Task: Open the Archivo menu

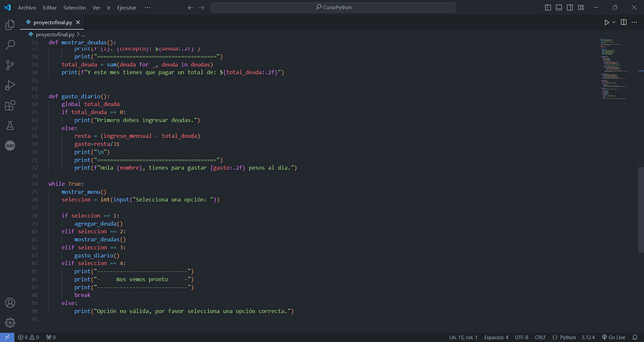Action: point(27,7)
